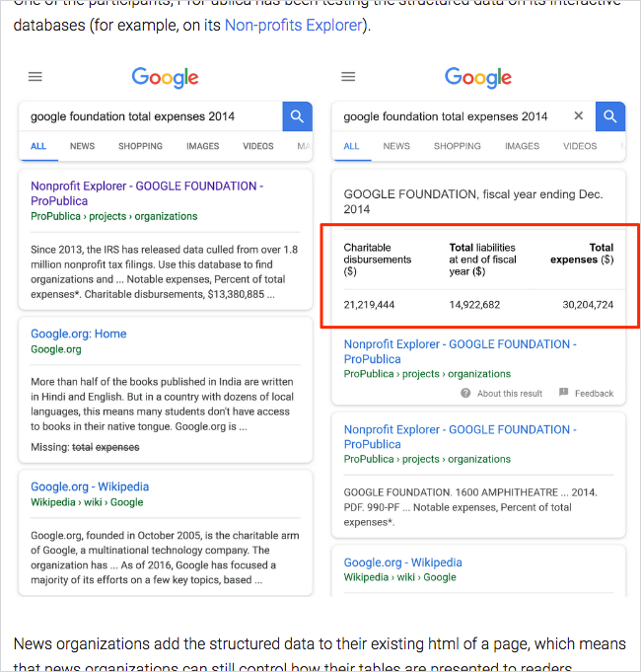Select IMAGES tab in right panel
The width and height of the screenshot is (641, 672).
point(522,146)
